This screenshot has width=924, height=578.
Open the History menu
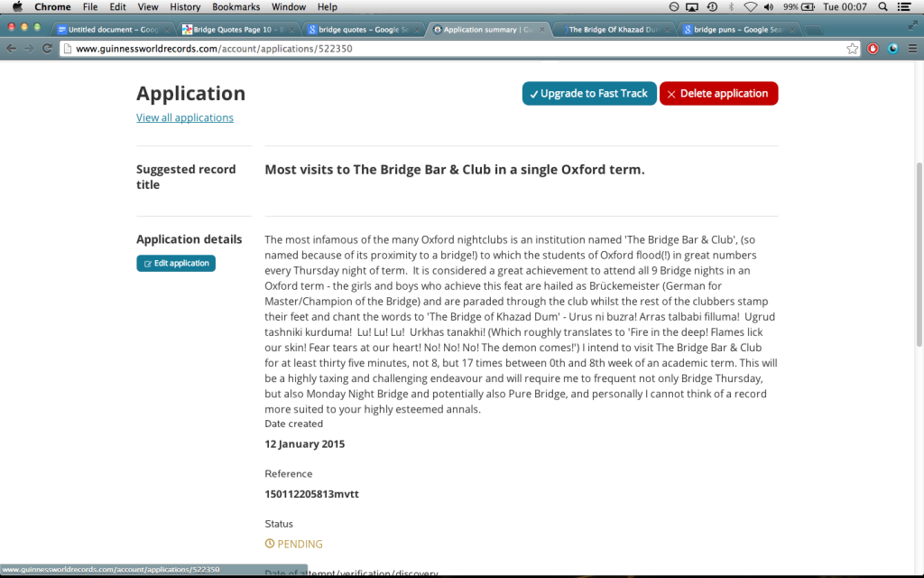(185, 7)
